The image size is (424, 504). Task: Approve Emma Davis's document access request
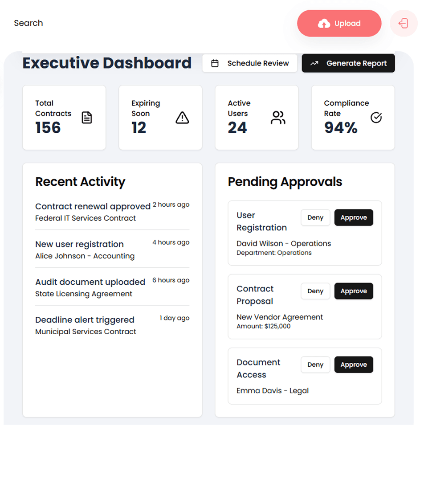[354, 365]
